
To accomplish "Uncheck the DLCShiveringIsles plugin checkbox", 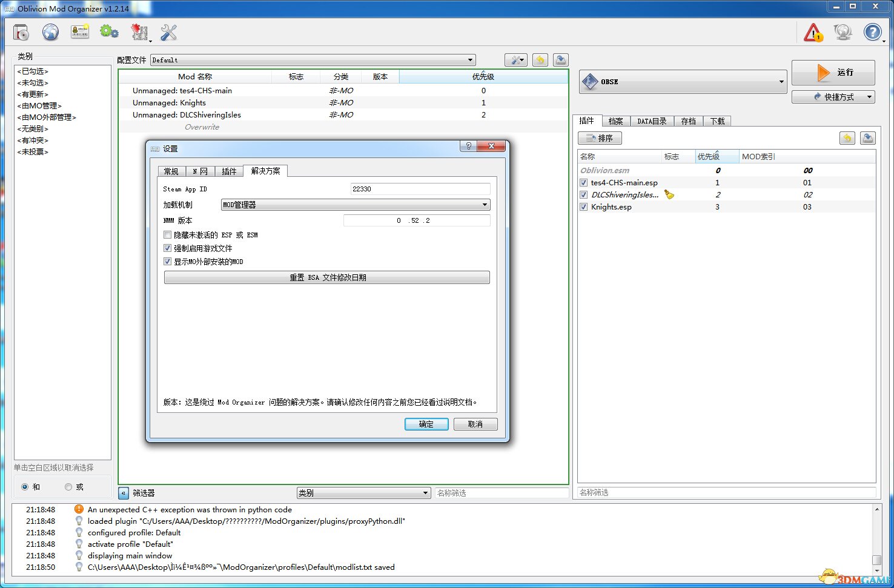I will pyautogui.click(x=584, y=194).
